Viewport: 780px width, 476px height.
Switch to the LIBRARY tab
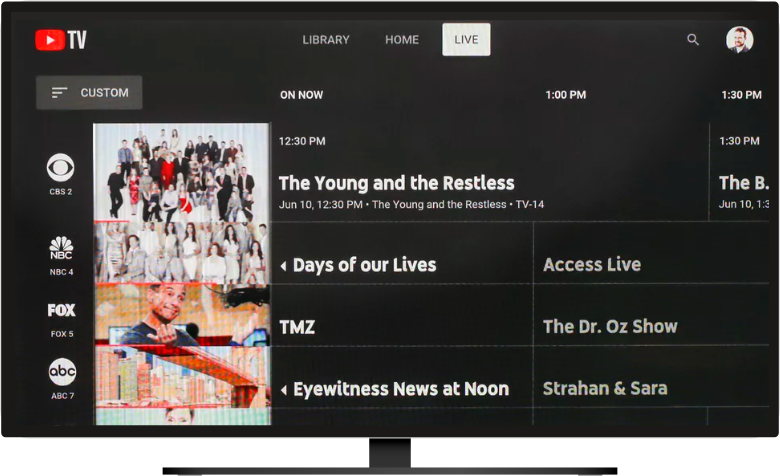pos(326,40)
